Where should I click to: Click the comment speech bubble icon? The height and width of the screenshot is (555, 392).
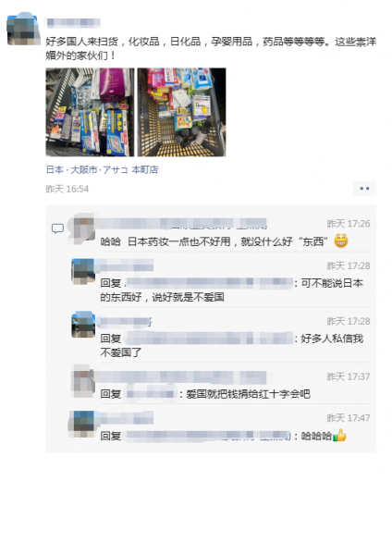point(57,228)
